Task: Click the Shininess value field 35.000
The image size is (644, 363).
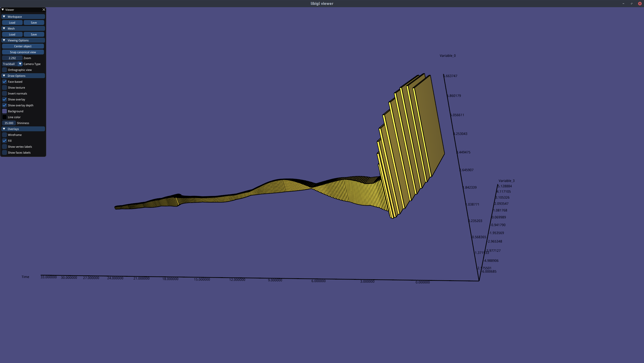Action: pos(9,123)
